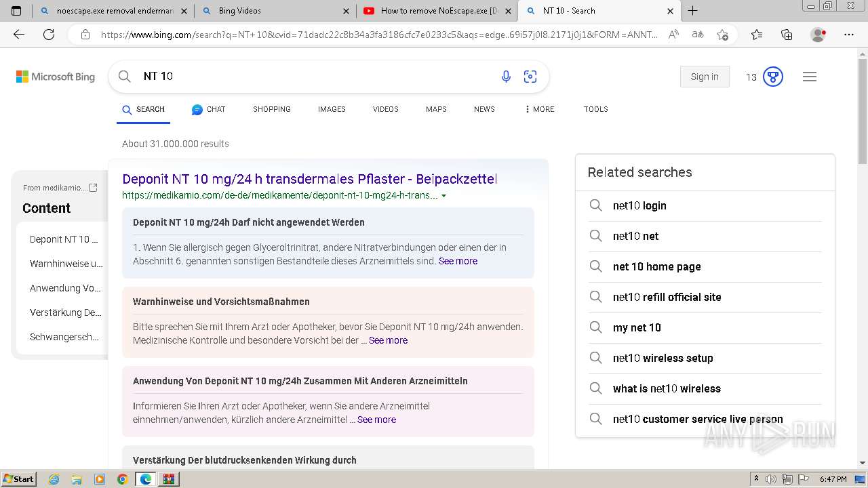Select related search net10 wireless setup

pyautogui.click(x=705, y=358)
